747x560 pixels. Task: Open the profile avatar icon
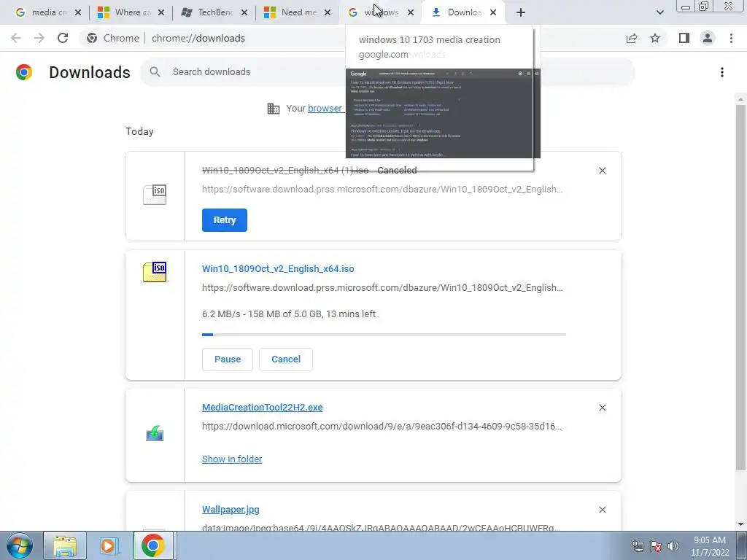point(708,38)
